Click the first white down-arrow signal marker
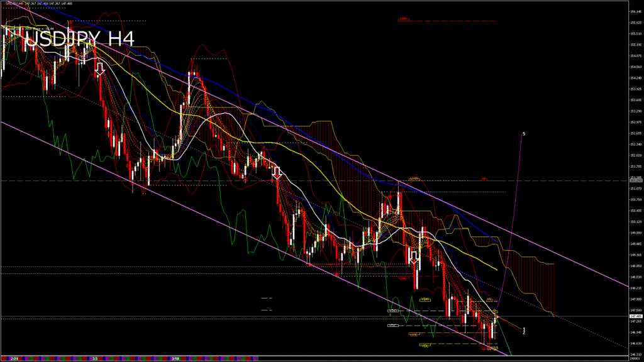 (x=99, y=68)
